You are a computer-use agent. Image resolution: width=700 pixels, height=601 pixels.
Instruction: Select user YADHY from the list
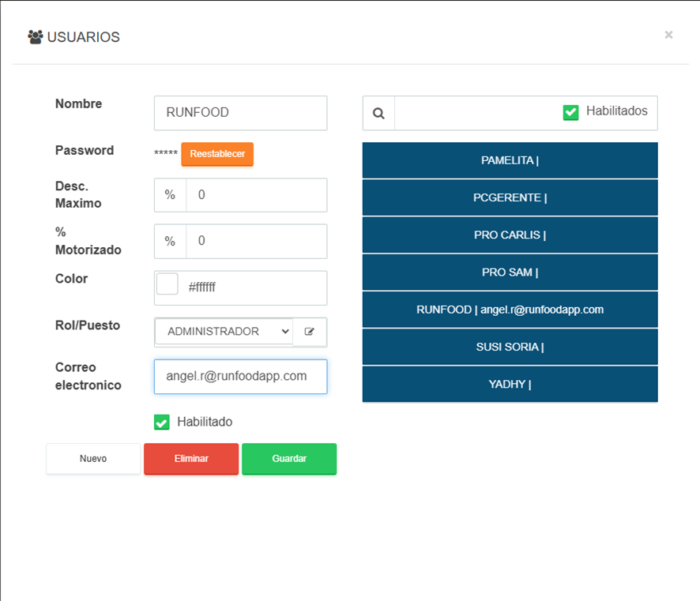pyautogui.click(x=510, y=384)
